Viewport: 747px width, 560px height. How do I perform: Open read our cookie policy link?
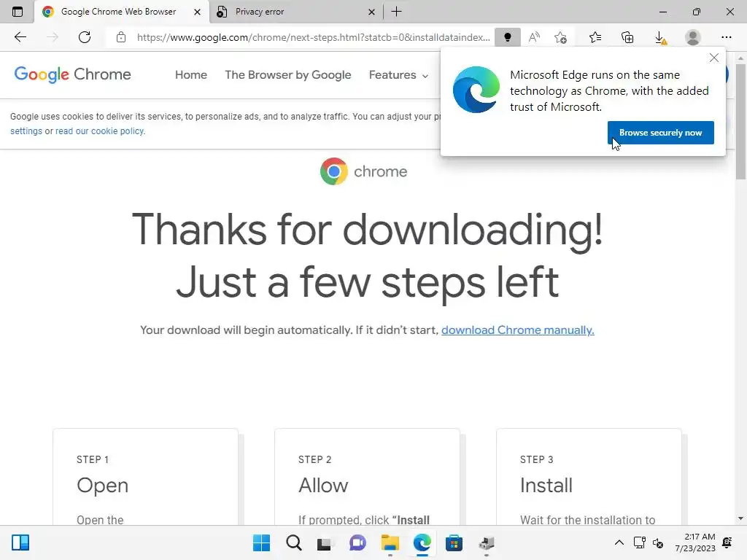pos(100,131)
